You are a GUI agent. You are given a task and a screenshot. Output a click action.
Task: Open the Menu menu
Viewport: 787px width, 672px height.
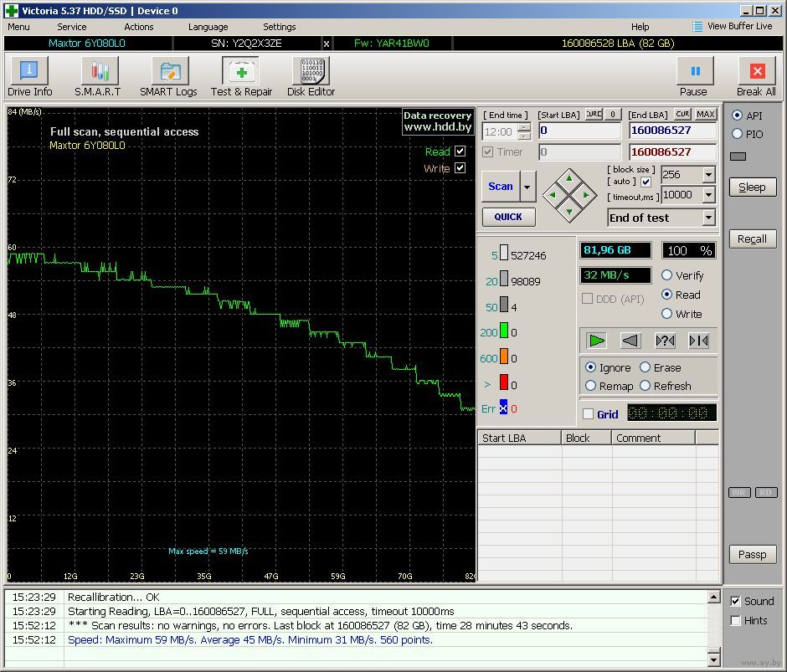coord(18,27)
